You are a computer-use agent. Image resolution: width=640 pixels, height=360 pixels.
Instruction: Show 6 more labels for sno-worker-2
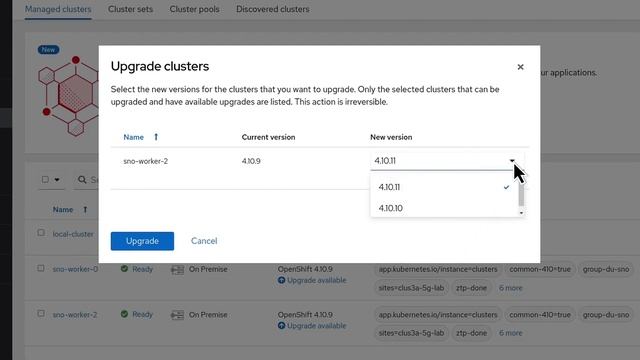coord(511,333)
